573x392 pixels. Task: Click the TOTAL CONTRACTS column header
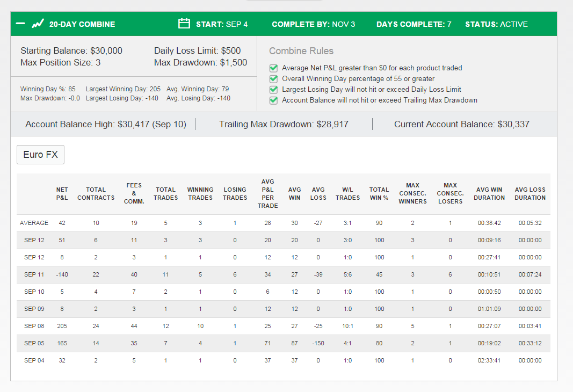[x=96, y=194]
